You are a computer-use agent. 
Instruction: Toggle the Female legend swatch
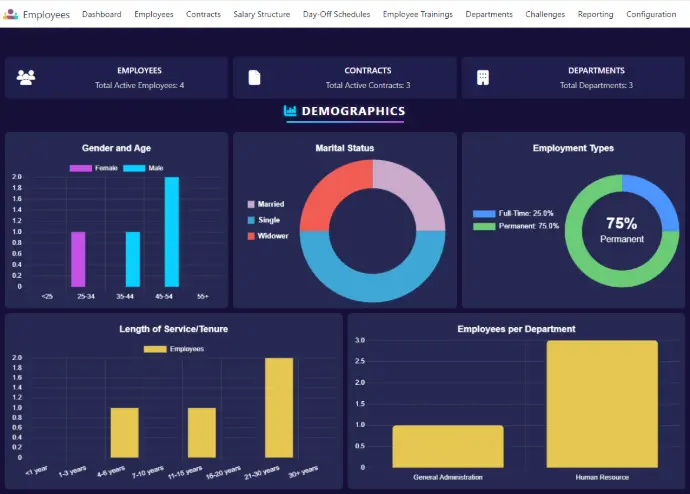click(x=81, y=168)
